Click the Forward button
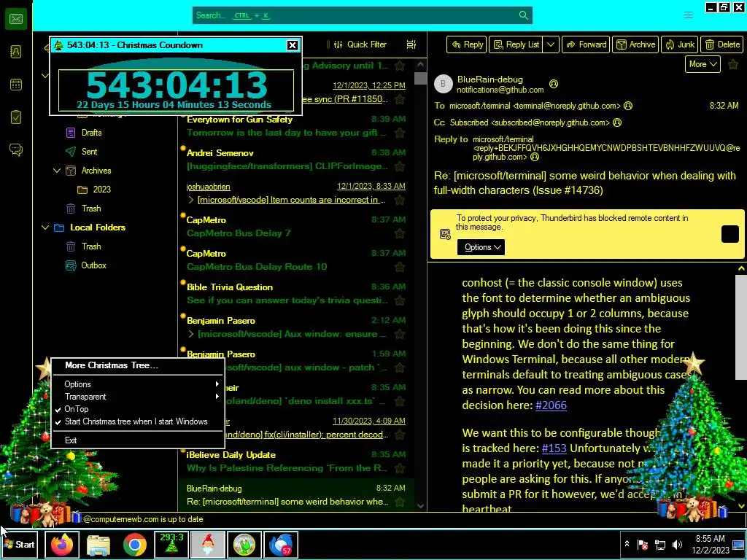The height and width of the screenshot is (560, 747). pos(586,44)
